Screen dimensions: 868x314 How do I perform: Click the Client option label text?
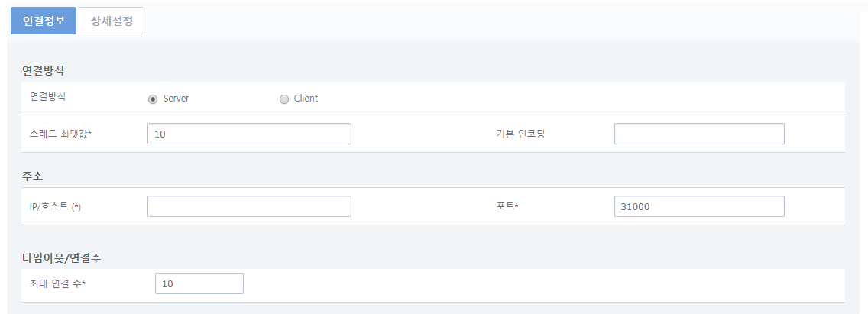[x=306, y=99]
